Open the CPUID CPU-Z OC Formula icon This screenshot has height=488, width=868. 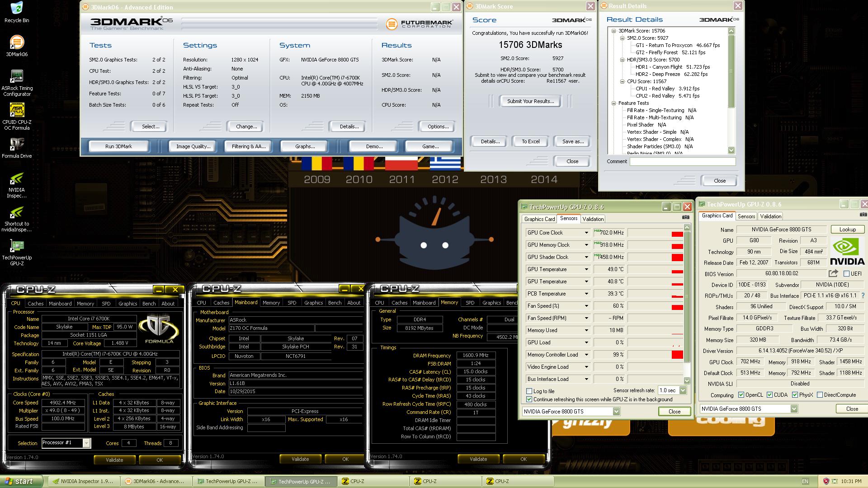pyautogui.click(x=17, y=117)
